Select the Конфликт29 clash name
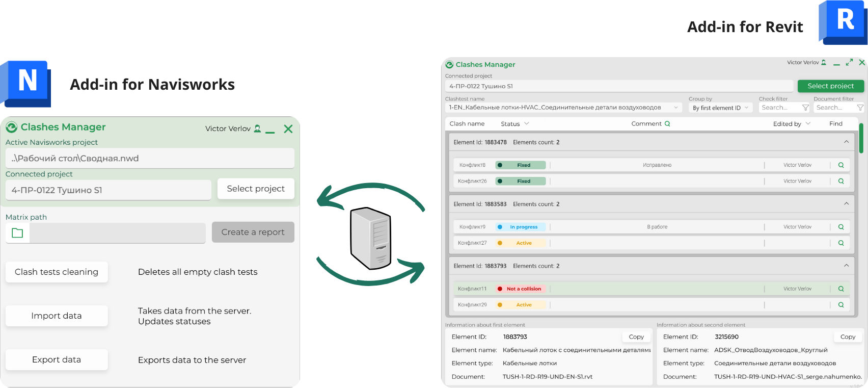 point(472,305)
